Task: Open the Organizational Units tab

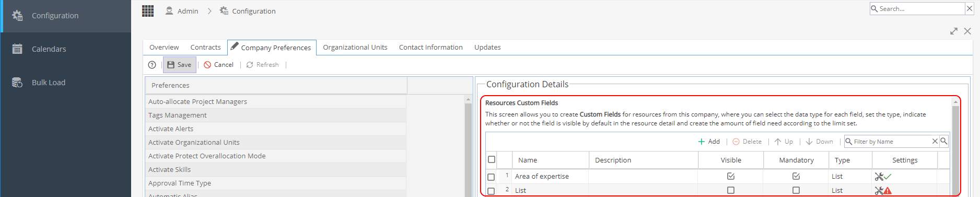Action: coord(355,47)
